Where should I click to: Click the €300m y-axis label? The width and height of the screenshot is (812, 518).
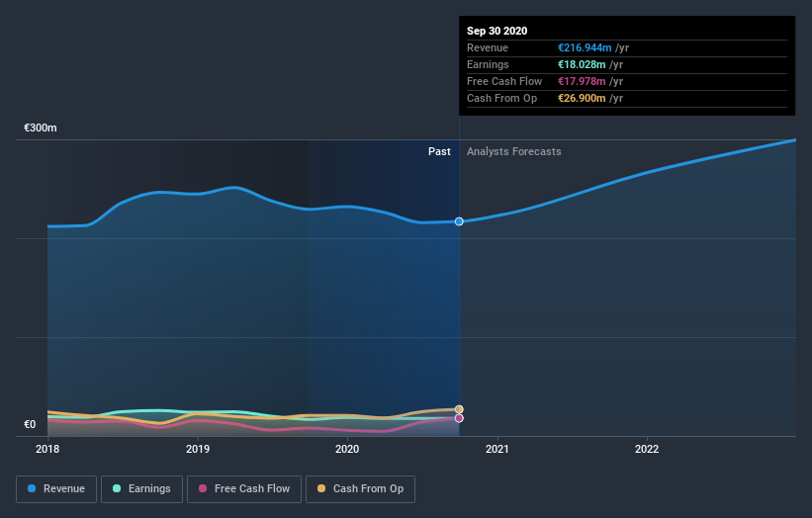[x=41, y=128]
